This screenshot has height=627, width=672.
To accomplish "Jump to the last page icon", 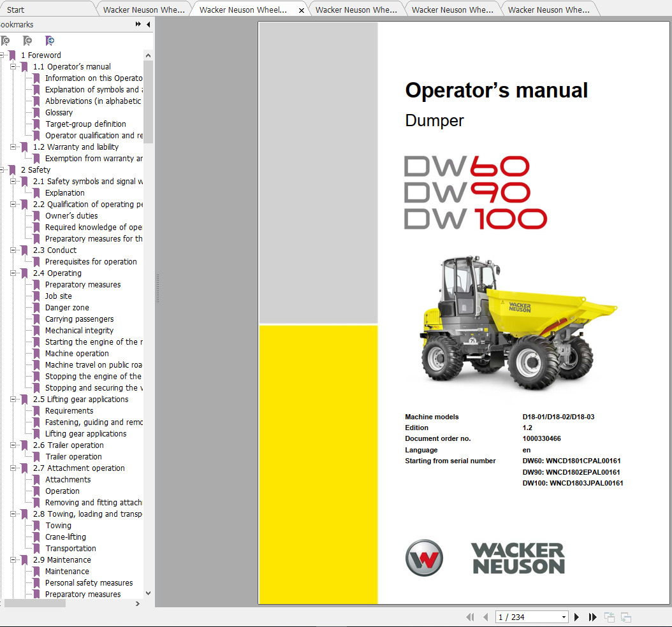I will tap(593, 616).
